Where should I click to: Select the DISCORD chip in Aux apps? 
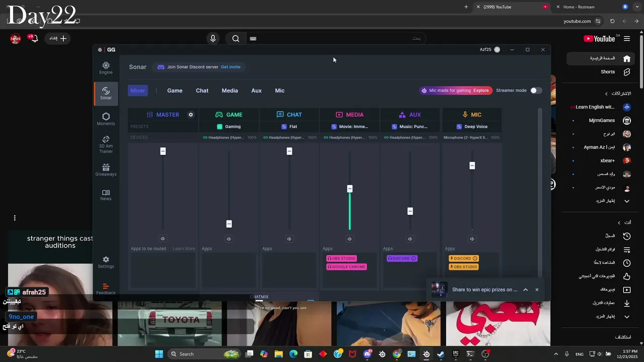coord(401,258)
